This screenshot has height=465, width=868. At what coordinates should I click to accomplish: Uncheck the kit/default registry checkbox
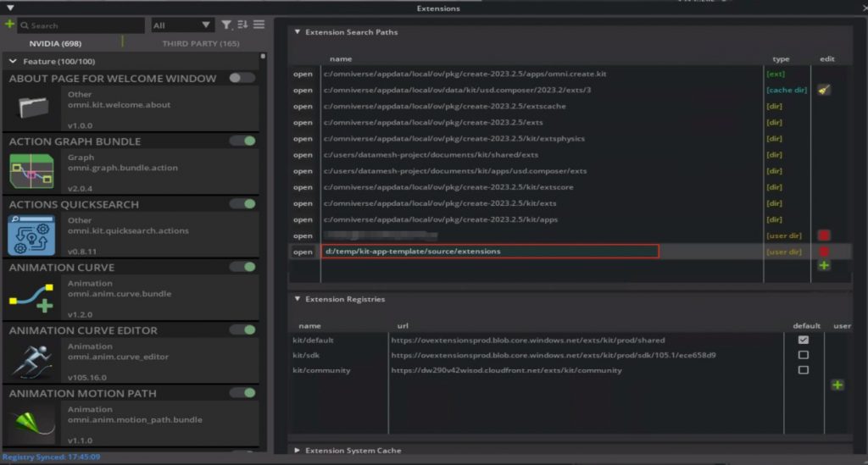tap(804, 340)
